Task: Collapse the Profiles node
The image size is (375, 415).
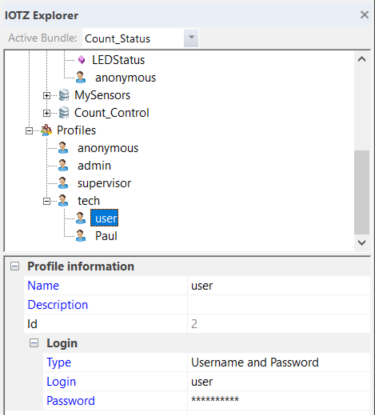Action: (29, 131)
